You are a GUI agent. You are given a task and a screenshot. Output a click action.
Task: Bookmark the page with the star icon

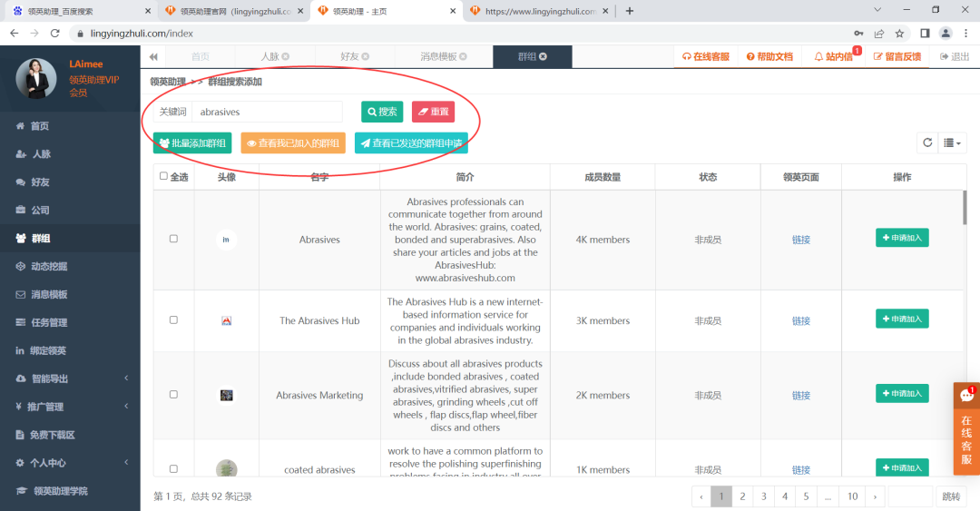pyautogui.click(x=899, y=34)
